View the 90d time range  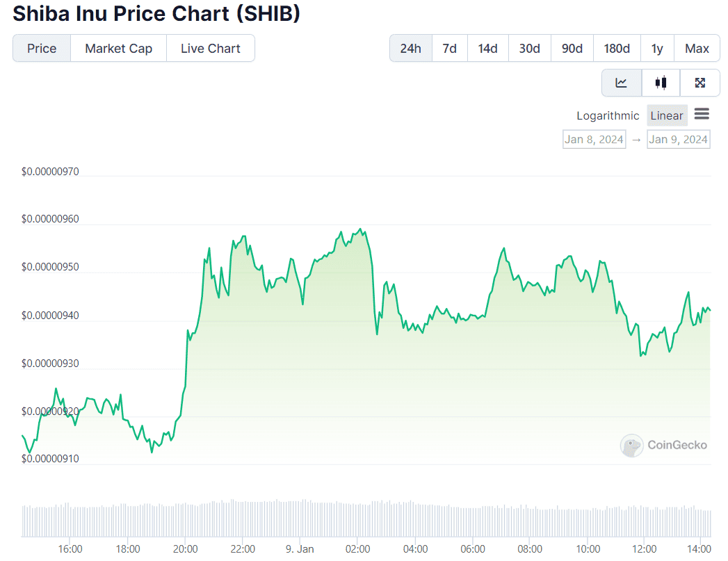point(572,48)
